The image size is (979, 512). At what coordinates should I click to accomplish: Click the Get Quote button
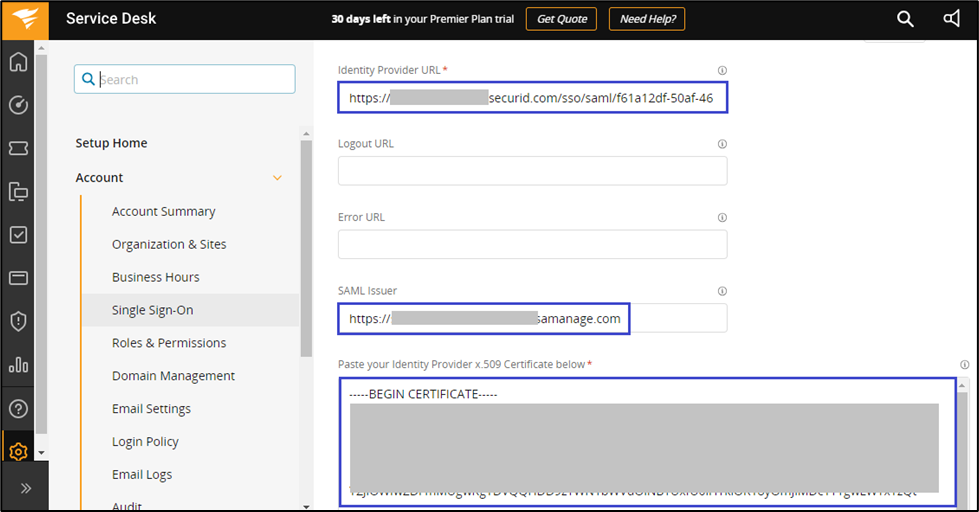tap(561, 19)
